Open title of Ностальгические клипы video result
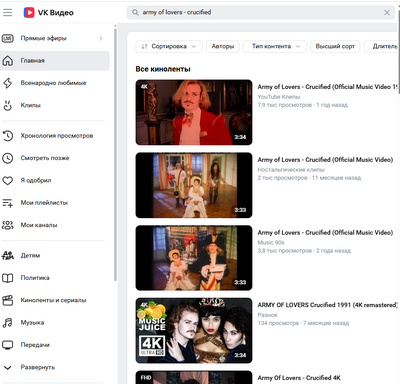Screen dimensions: 400x384 tap(325, 160)
